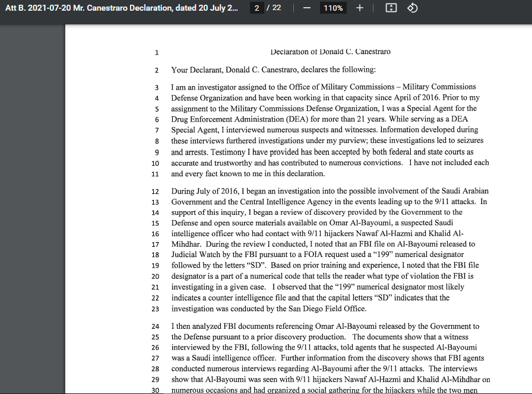Screen dimensions: 532x394
Task: Click the line number 12 in the margin
Action: 155,192
